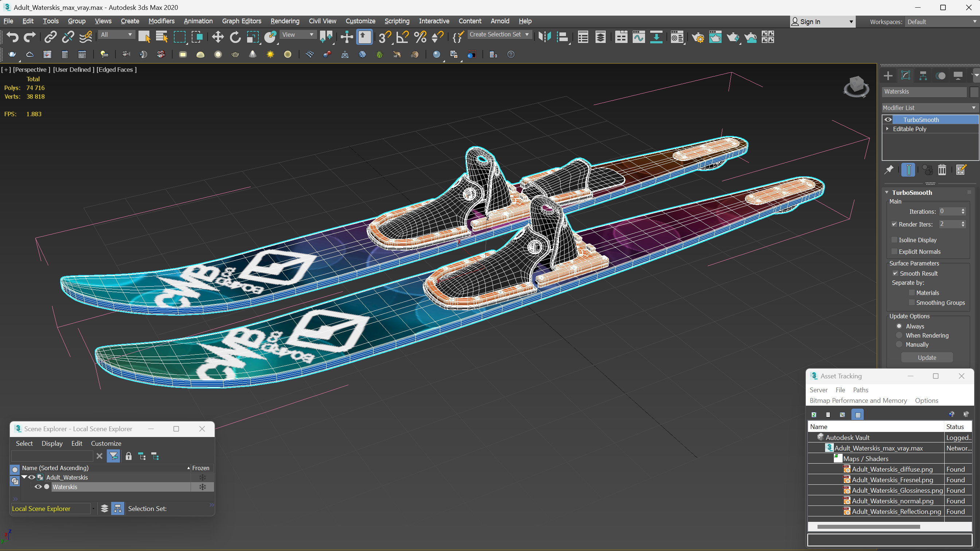980x551 pixels.
Task: Click Pin Stack icon
Action: coord(889,170)
